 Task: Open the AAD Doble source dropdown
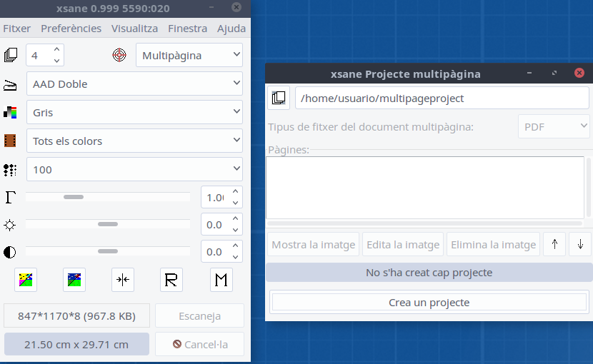tap(134, 84)
